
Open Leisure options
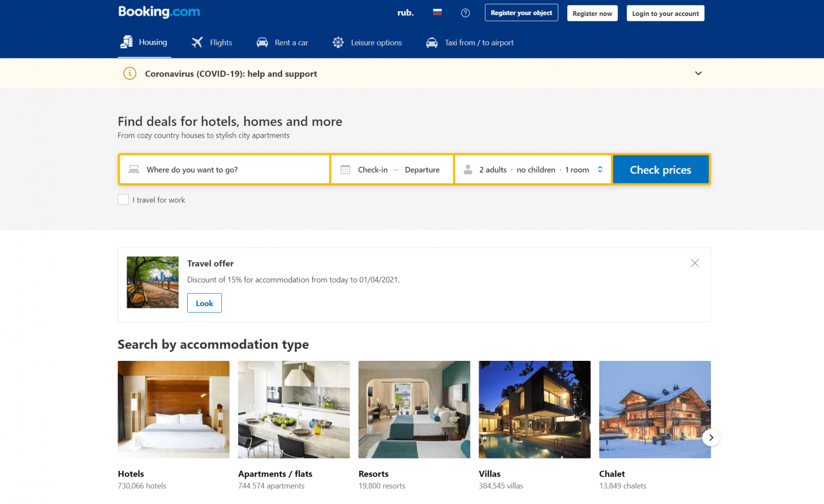338,42
